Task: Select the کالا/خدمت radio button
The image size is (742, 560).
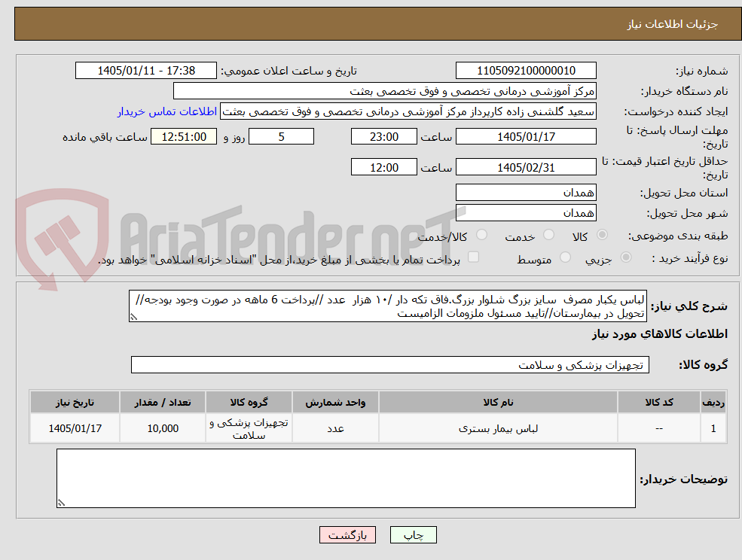Action: click(481, 235)
